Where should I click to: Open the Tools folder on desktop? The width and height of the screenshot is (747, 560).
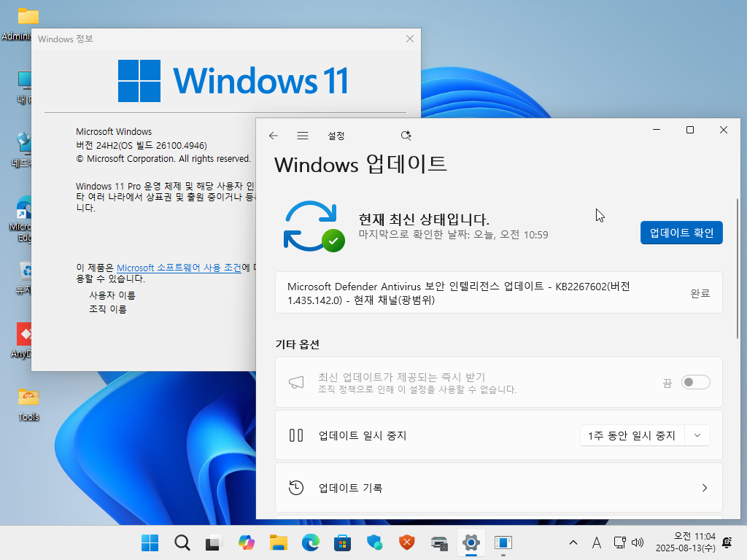(x=28, y=404)
